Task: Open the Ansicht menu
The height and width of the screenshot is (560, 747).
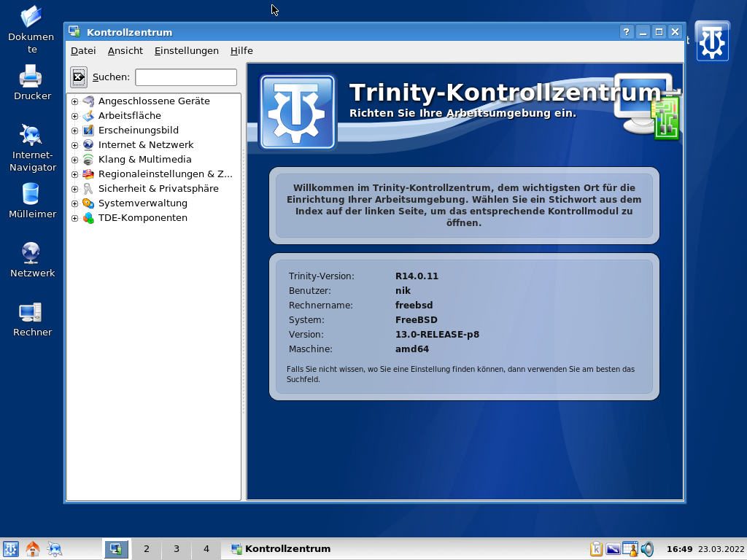Action: click(x=125, y=50)
